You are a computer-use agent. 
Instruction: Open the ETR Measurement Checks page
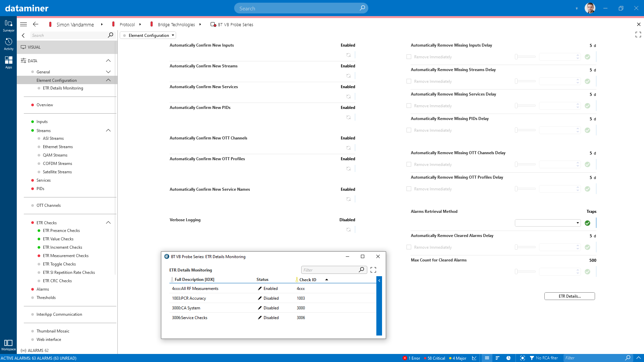[x=66, y=256]
